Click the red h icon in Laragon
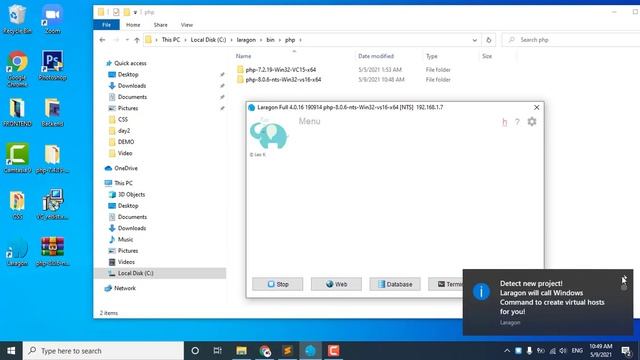The image size is (640, 360). pyautogui.click(x=504, y=122)
